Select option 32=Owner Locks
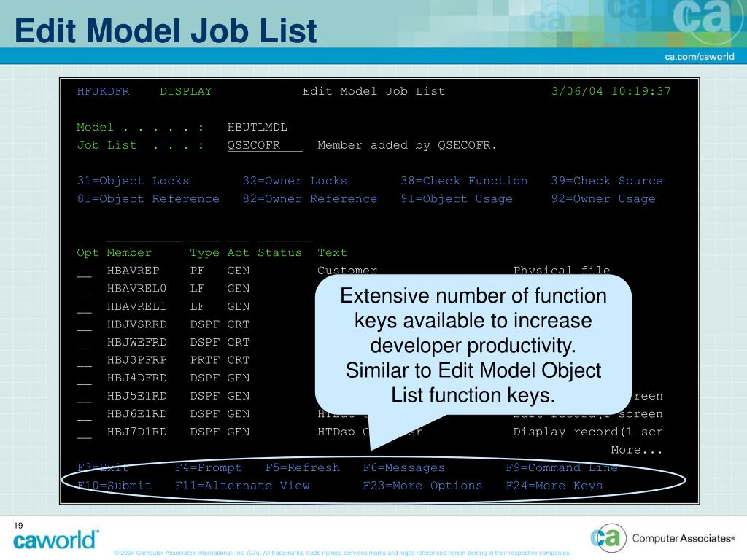Screen dimensions: 747x560 (295, 181)
